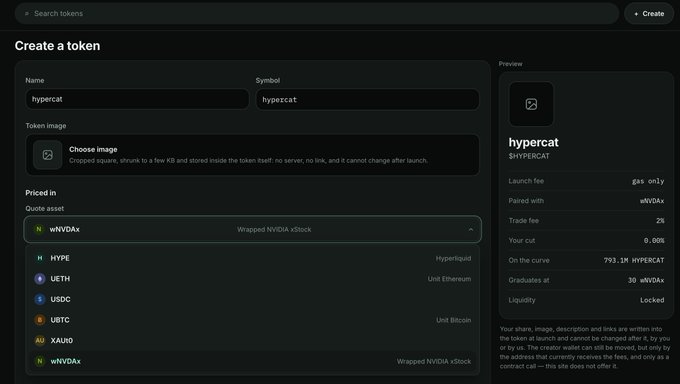Click the preview token image placeholder
Viewport: 680px width, 384px height.
[531, 104]
